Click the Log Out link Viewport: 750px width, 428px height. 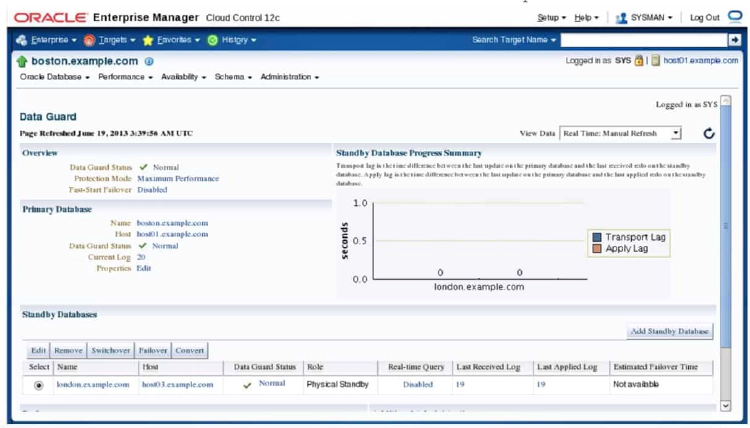coord(705,18)
